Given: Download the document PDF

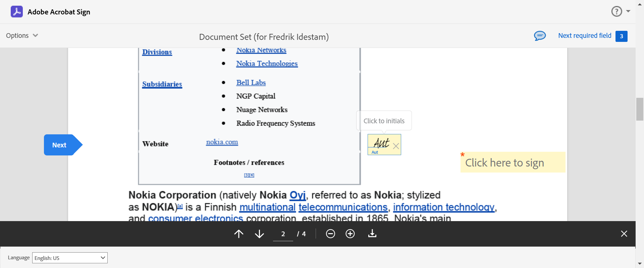Looking at the screenshot, I should 372,234.
